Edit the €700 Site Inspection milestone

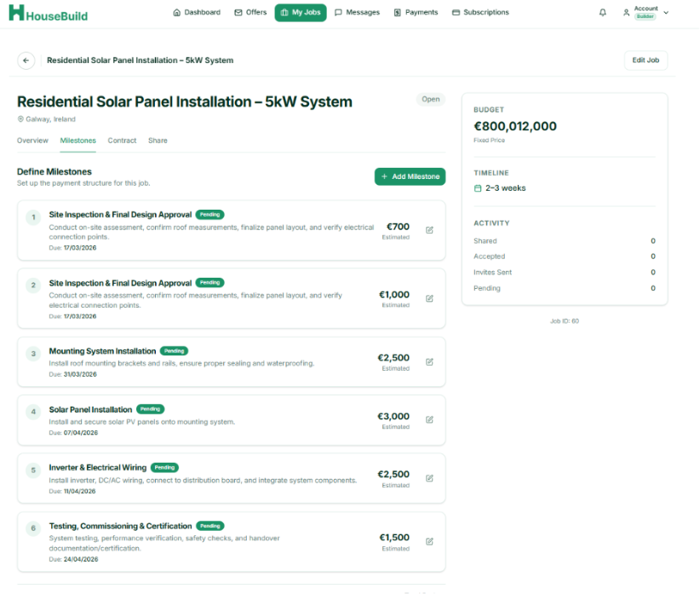(429, 230)
